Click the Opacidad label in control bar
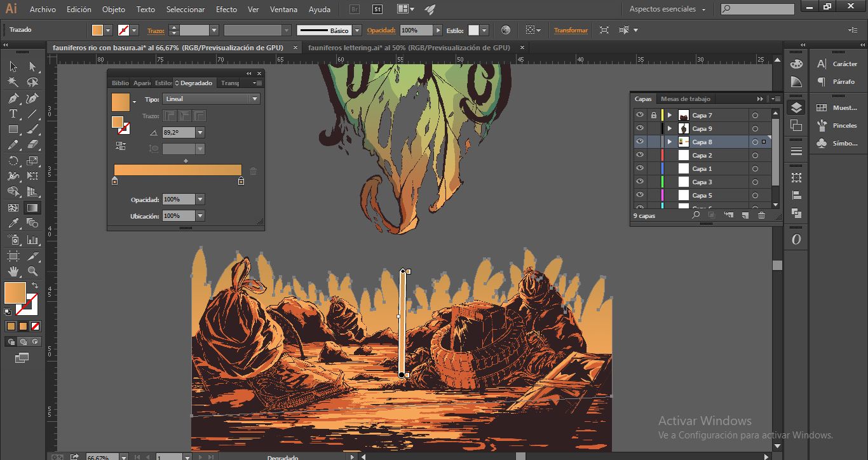868x460 pixels. tap(381, 30)
